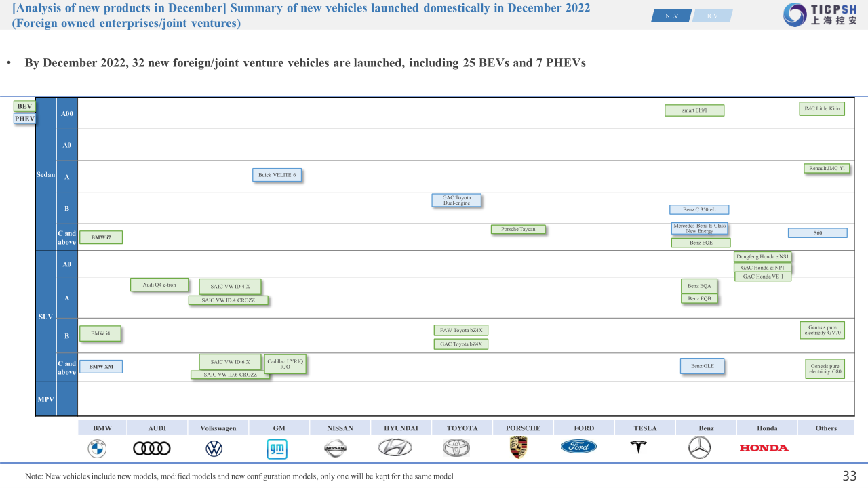The image size is (868, 488).
Task: Select the Hyundai logo icon
Action: pos(395,447)
